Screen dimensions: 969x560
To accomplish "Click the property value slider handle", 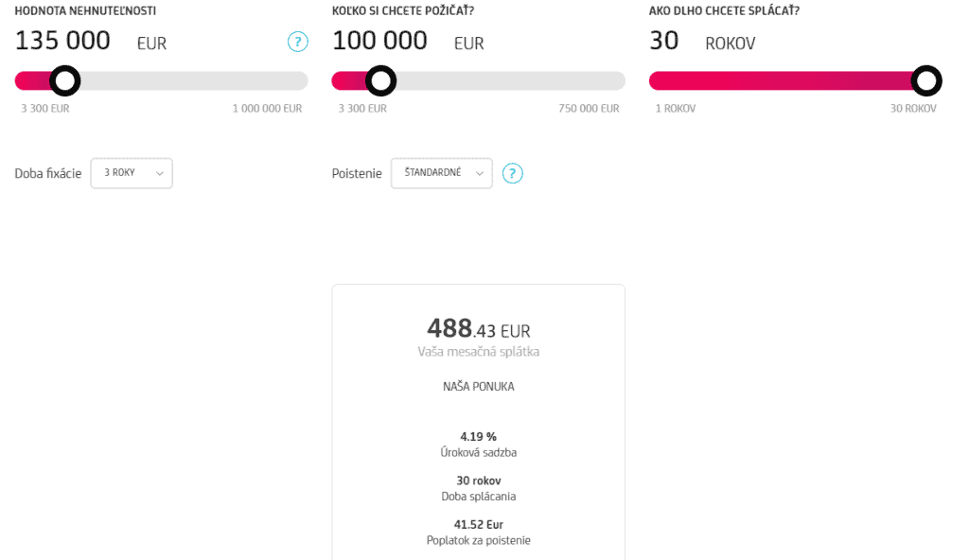I will [x=64, y=81].
